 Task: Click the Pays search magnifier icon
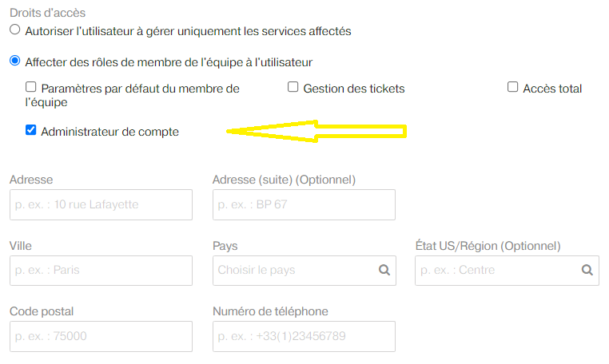384,270
